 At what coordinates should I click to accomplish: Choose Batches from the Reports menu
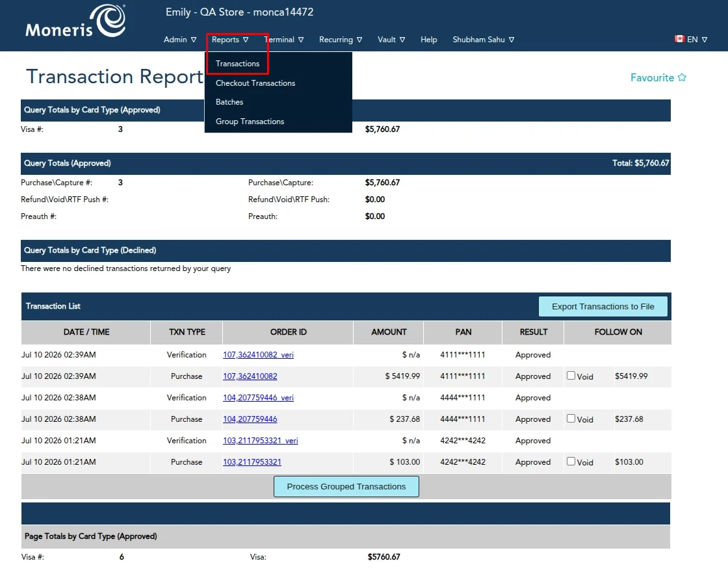click(229, 102)
